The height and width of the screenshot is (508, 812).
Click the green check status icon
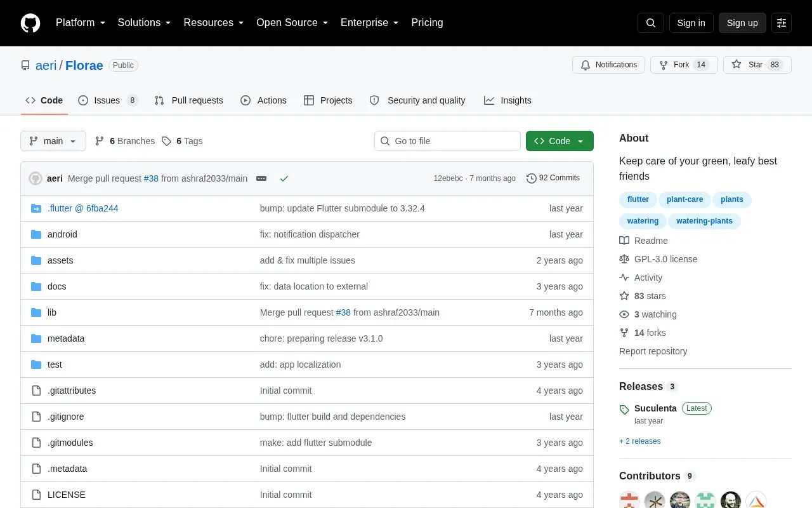(284, 178)
